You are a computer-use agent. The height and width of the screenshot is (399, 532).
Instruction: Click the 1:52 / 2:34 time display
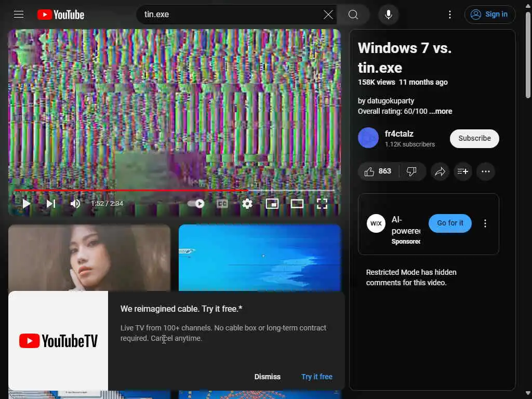click(x=107, y=204)
